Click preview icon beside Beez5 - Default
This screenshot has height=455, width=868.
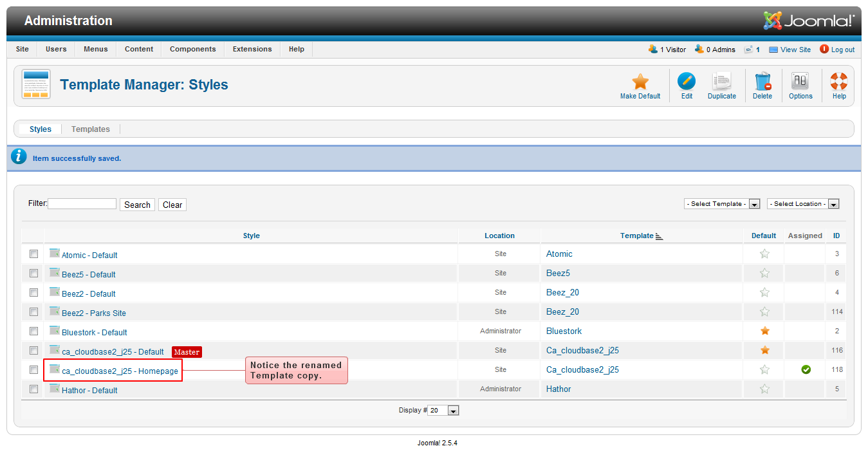tap(55, 272)
